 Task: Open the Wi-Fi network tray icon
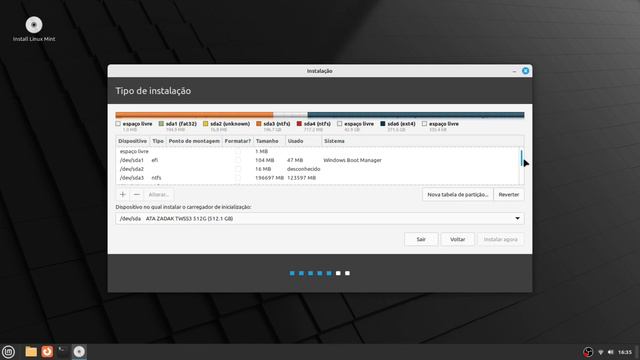(601, 352)
